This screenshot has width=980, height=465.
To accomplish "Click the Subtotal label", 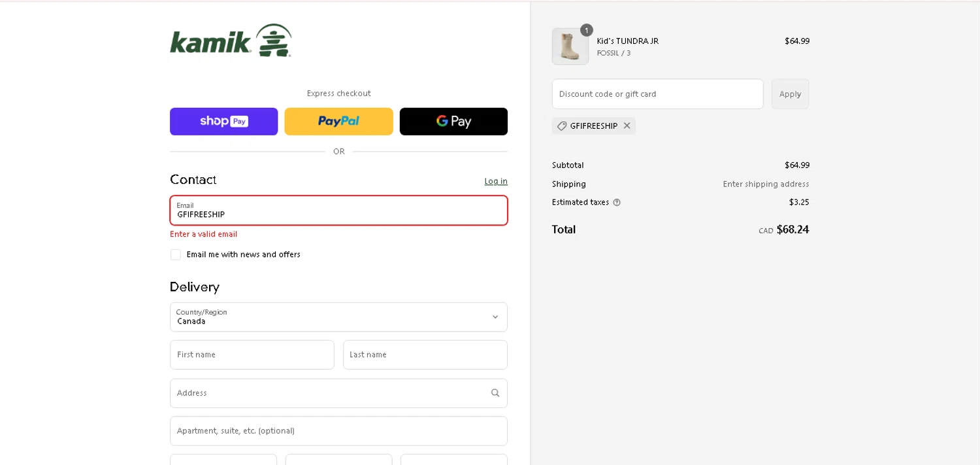I will (568, 165).
